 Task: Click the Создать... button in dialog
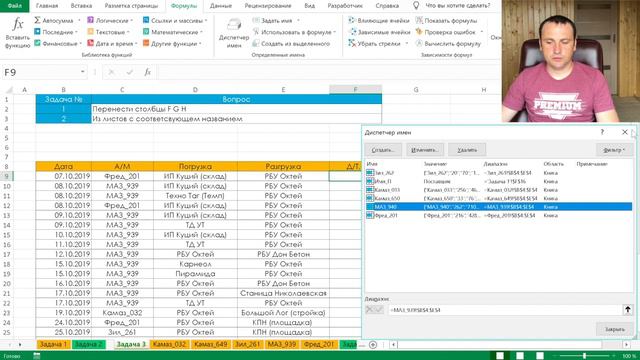point(383,150)
